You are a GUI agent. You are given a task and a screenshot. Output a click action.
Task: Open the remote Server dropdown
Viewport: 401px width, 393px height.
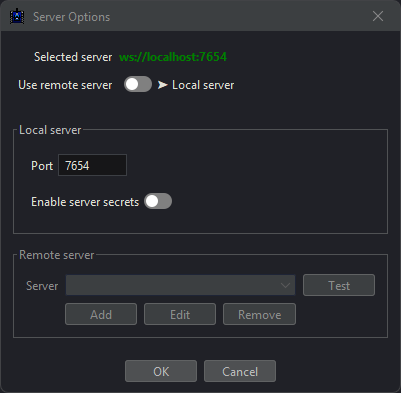[x=180, y=285]
